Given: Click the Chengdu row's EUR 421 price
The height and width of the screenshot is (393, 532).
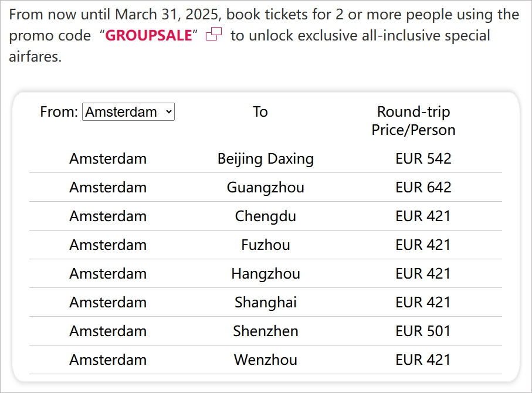Looking at the screenshot, I should pos(423,216).
